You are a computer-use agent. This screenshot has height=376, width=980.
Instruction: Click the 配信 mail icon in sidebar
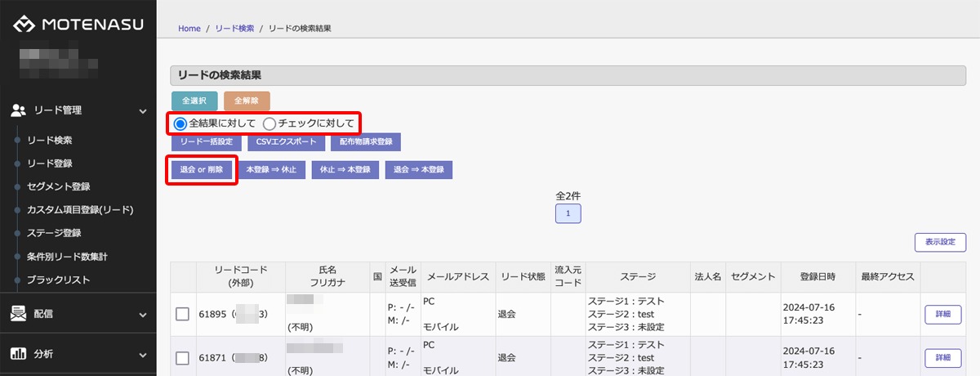(x=18, y=313)
